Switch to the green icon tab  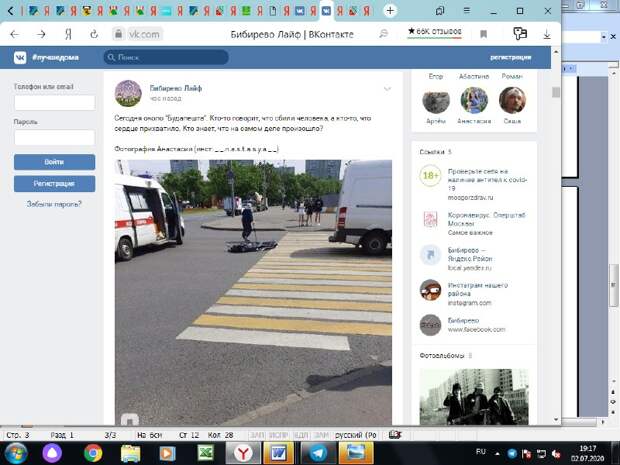coord(246,11)
